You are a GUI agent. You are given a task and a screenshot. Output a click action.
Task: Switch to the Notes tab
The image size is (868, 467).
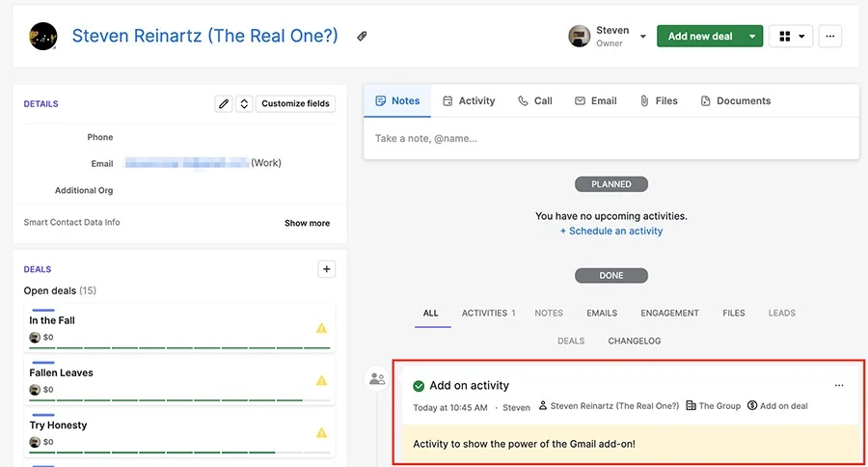click(397, 100)
